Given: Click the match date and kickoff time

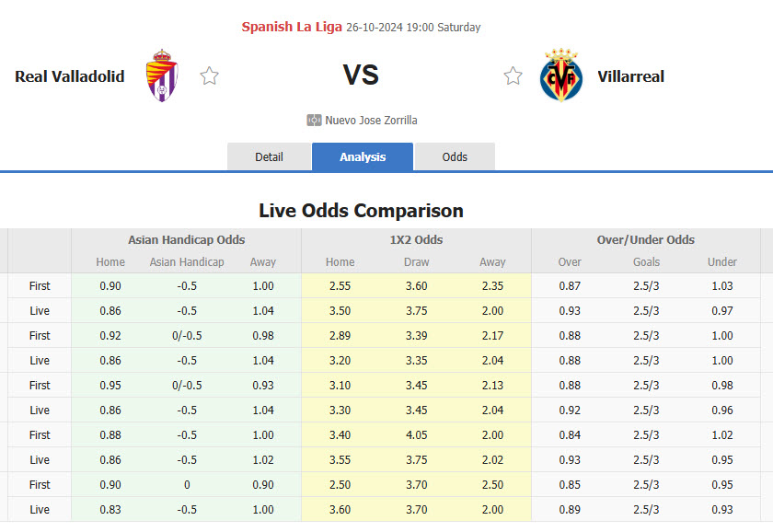Looking at the screenshot, I should click(412, 27).
